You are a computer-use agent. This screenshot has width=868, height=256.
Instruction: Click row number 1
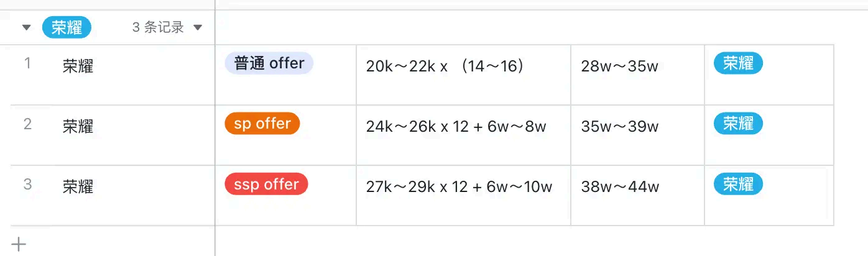[27, 63]
